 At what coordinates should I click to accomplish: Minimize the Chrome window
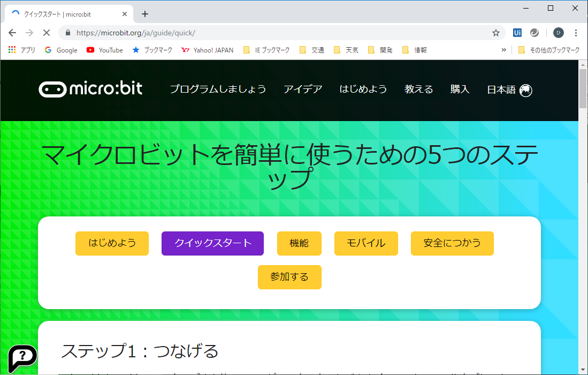(x=526, y=8)
